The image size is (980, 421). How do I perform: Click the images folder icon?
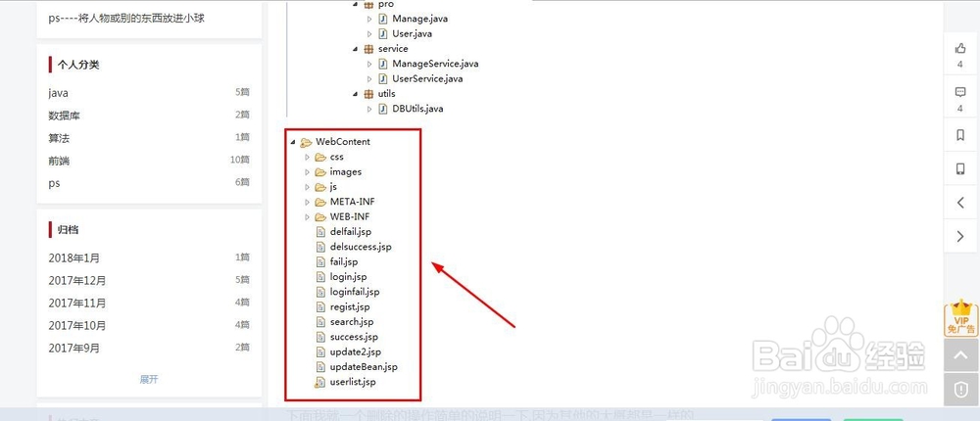tap(320, 171)
